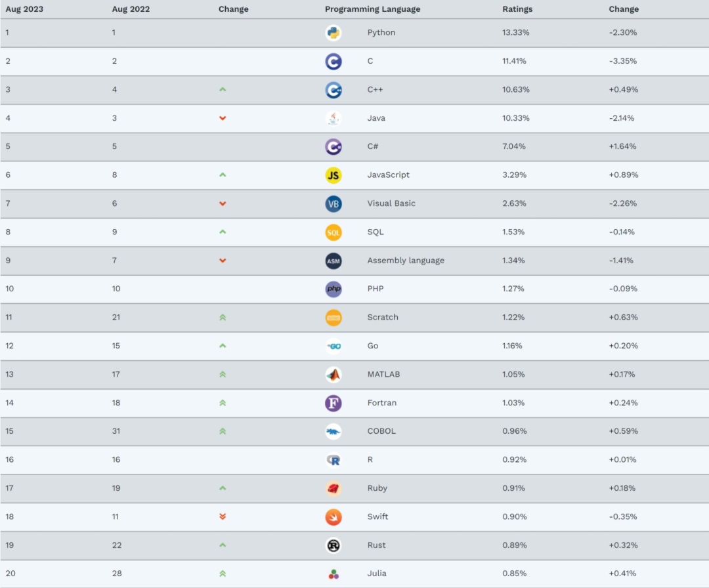Click the COBOL language name

(381, 431)
